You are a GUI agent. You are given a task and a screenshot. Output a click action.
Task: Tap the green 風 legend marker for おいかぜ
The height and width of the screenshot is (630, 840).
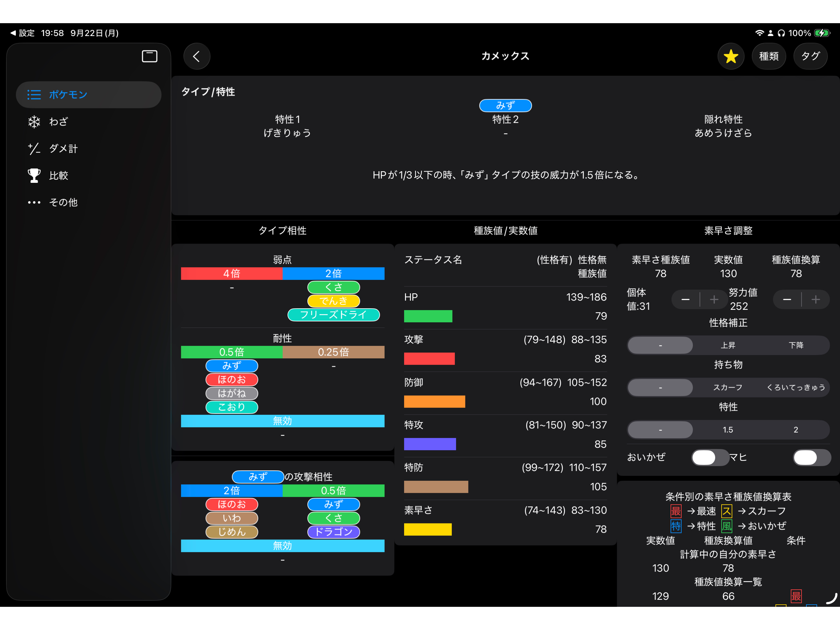tap(726, 526)
